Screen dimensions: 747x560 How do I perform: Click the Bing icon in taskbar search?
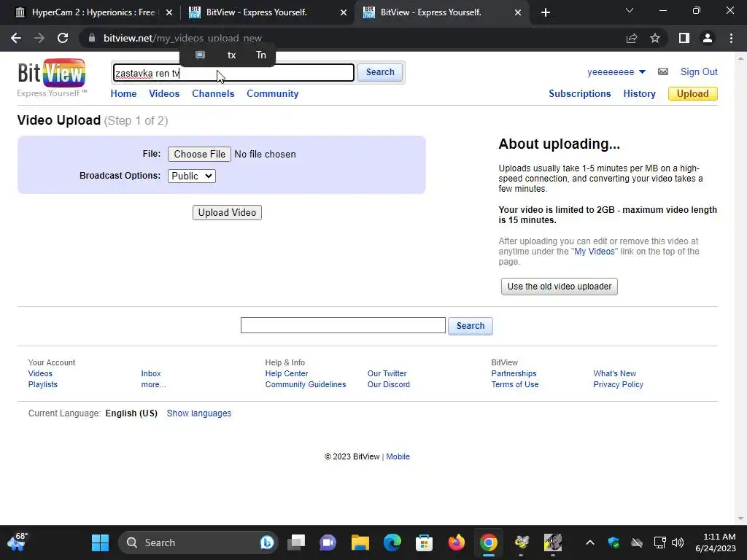(x=267, y=542)
